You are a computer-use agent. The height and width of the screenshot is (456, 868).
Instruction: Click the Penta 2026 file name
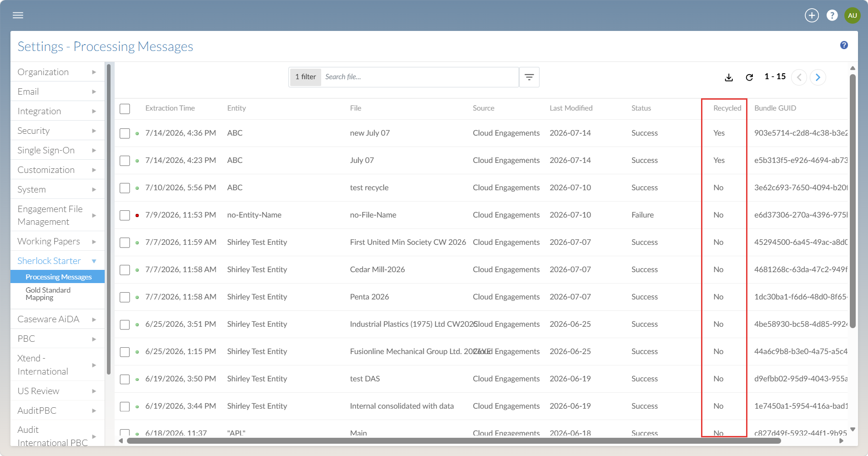pyautogui.click(x=369, y=297)
